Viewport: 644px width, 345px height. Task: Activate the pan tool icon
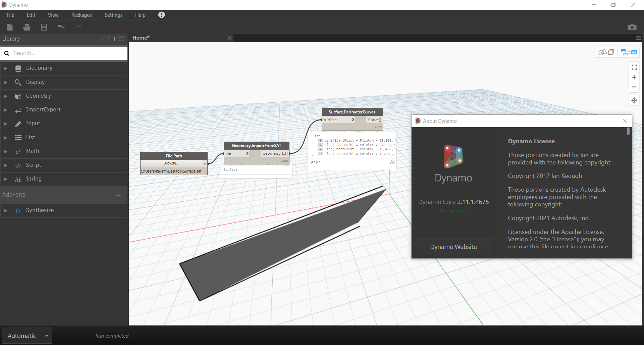tap(635, 100)
